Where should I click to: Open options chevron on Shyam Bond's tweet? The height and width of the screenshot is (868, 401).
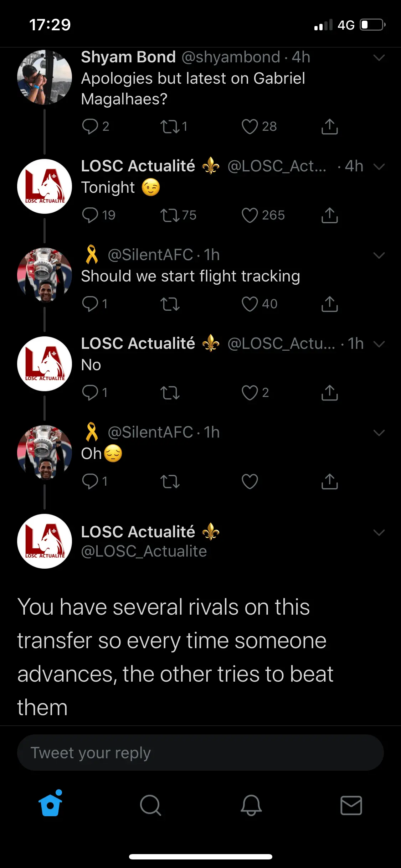(x=379, y=58)
